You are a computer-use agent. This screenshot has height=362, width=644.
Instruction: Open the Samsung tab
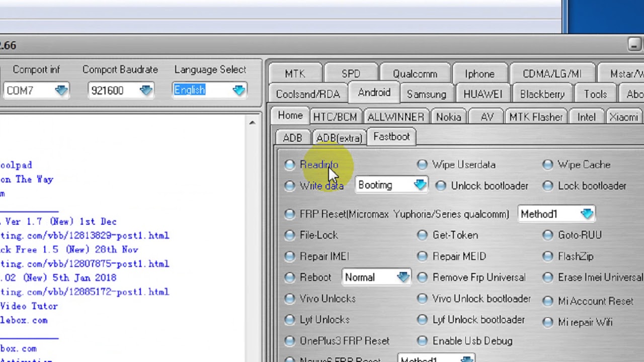coord(426,95)
